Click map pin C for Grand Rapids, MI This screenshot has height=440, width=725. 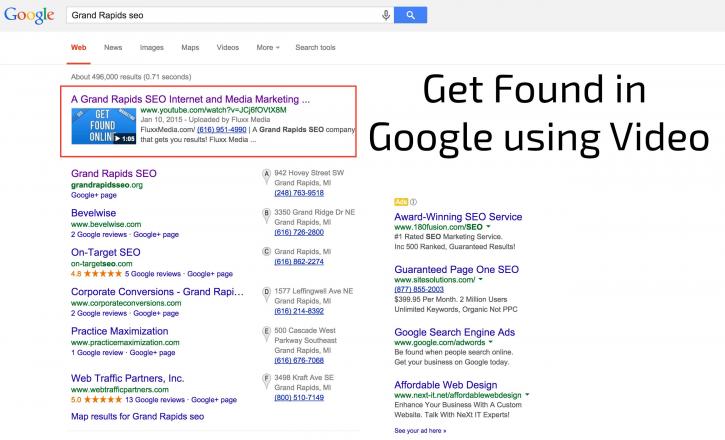[x=266, y=251]
